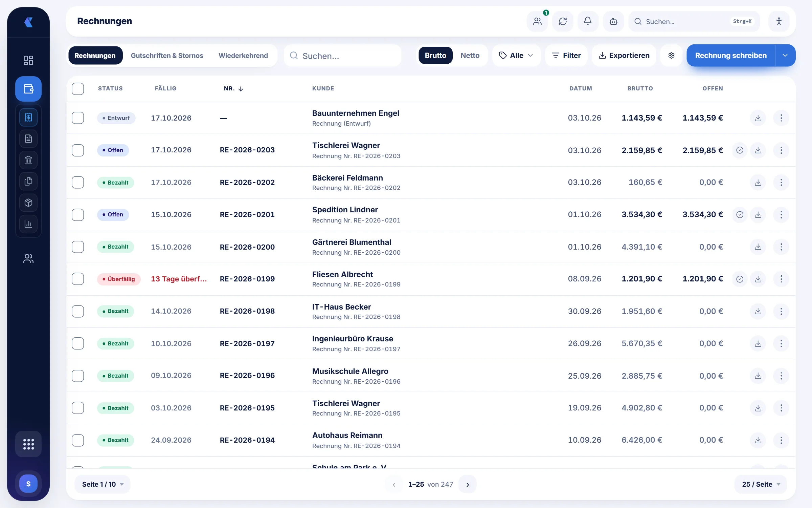Go to next page with right chevron
The height and width of the screenshot is (508, 812).
(x=468, y=485)
